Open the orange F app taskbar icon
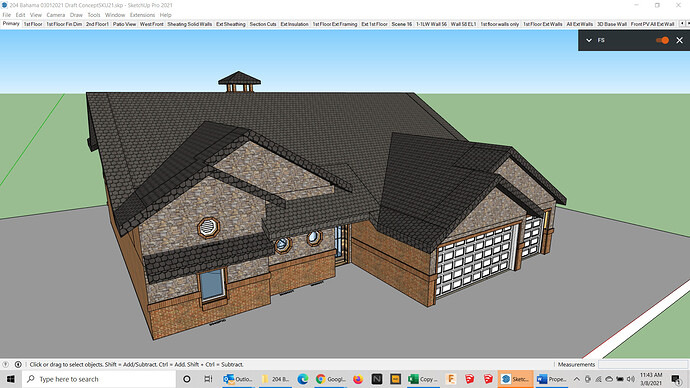 click(x=451, y=379)
